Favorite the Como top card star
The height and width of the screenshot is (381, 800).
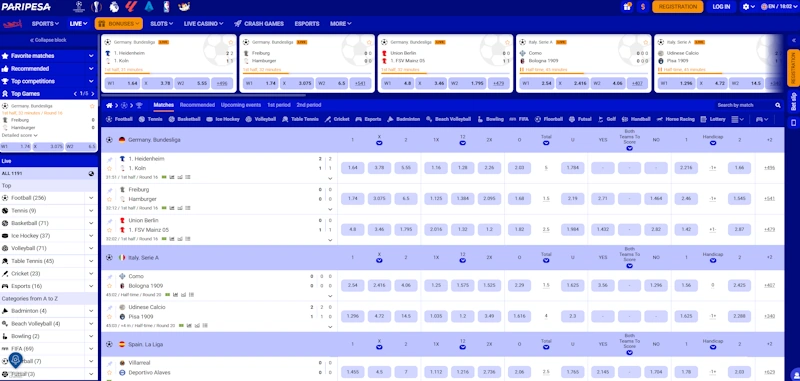646,42
